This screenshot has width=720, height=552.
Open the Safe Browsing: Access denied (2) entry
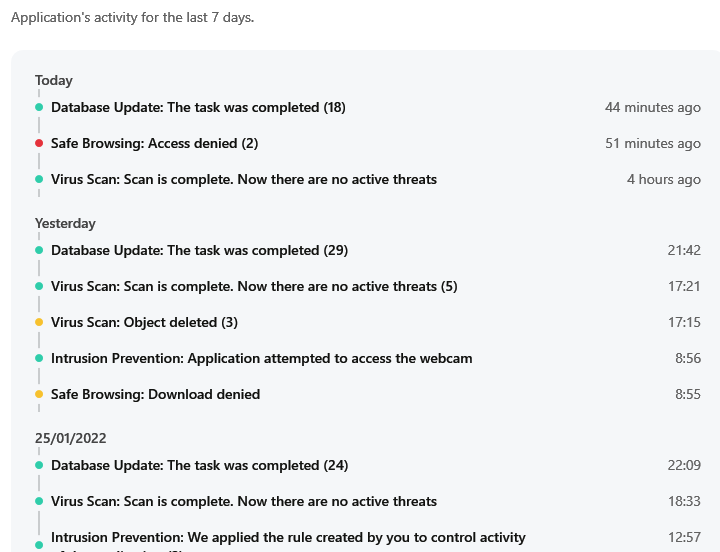(154, 143)
